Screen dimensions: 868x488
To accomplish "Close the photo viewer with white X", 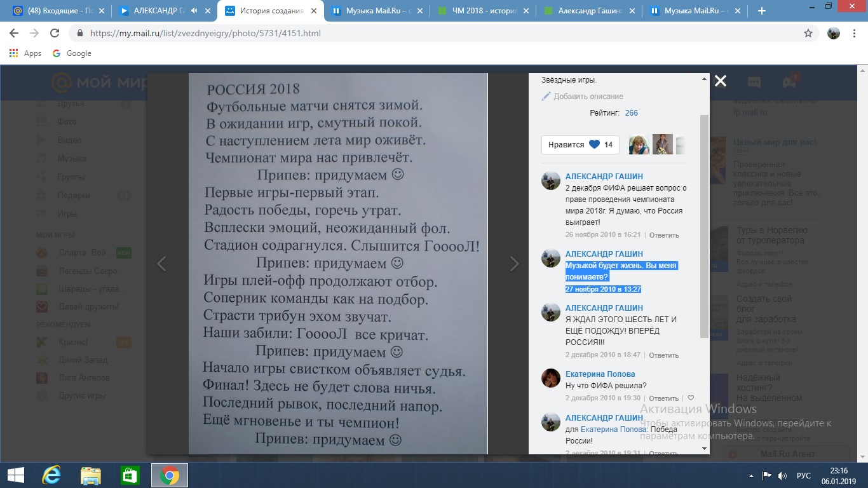I will 720,81.
